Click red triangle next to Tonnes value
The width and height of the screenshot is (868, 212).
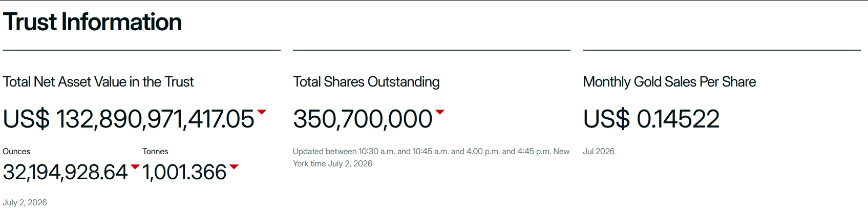(x=234, y=166)
